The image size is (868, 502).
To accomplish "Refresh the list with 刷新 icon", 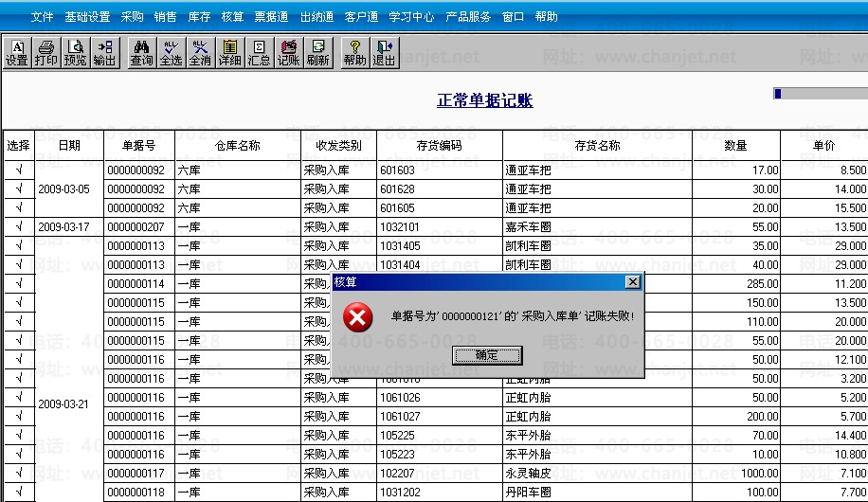I will (317, 53).
